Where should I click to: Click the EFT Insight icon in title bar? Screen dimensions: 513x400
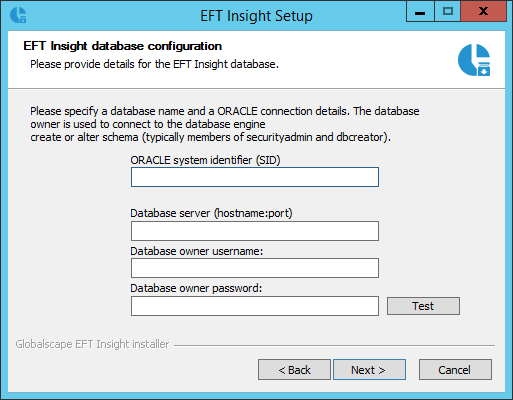point(18,15)
